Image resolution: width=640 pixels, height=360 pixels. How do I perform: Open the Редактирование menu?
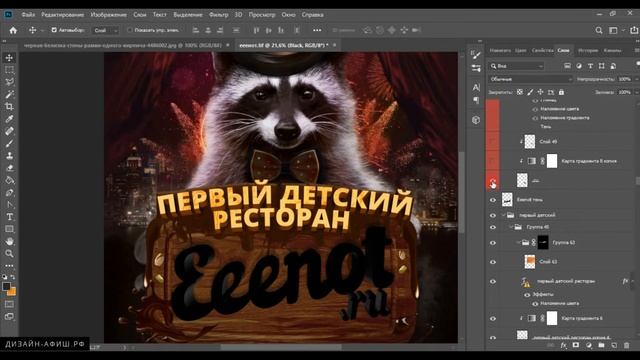point(62,15)
